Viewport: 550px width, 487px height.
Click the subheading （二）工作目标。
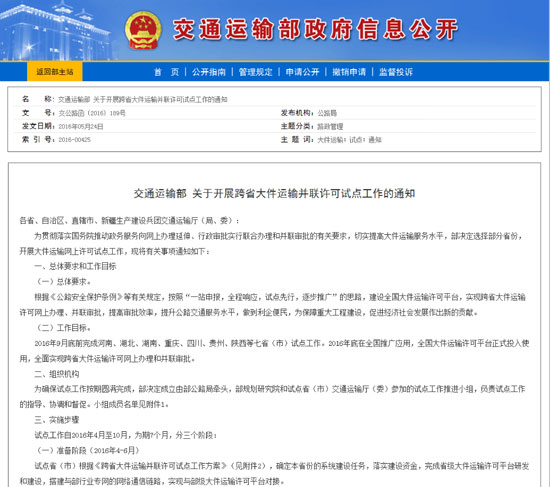pyautogui.click(x=63, y=328)
